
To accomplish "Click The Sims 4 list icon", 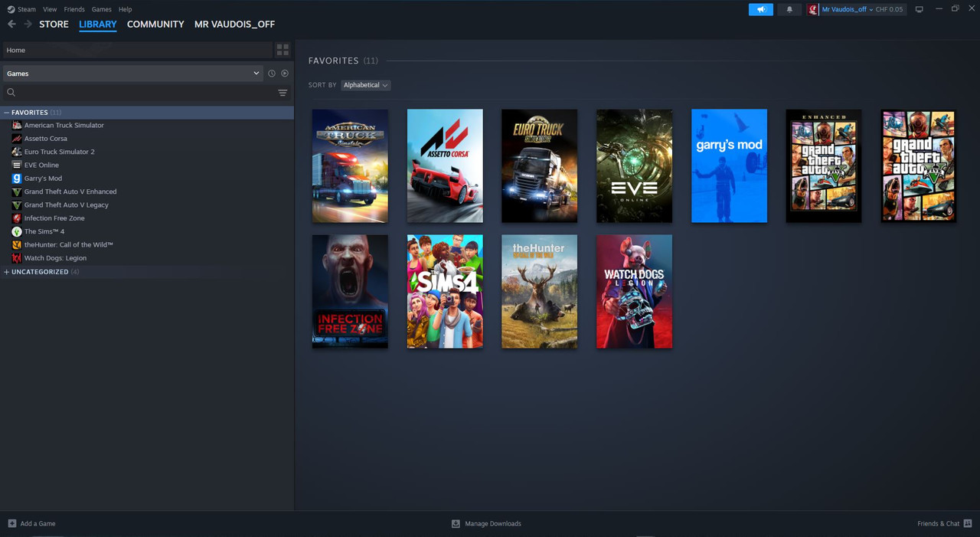I will [x=17, y=231].
